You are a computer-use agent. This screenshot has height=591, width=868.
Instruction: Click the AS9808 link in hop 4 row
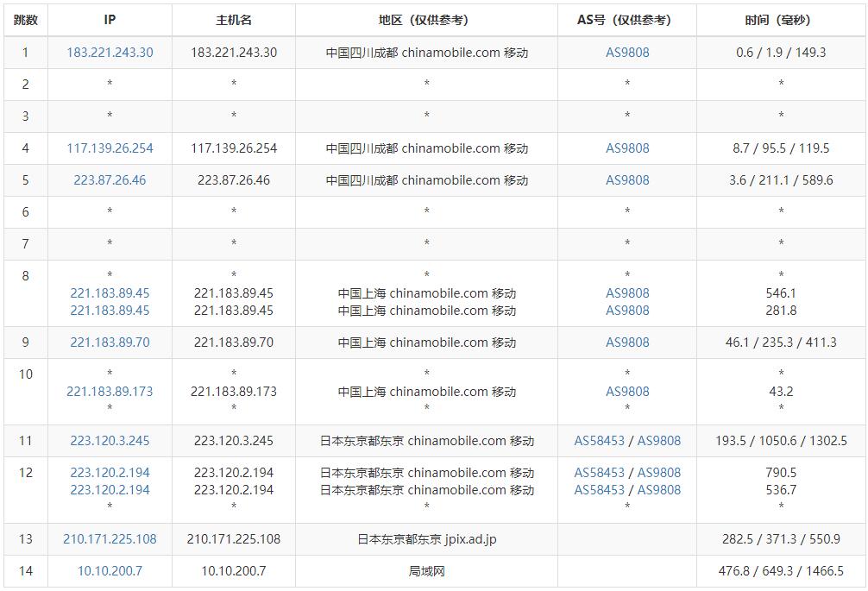tap(627, 148)
